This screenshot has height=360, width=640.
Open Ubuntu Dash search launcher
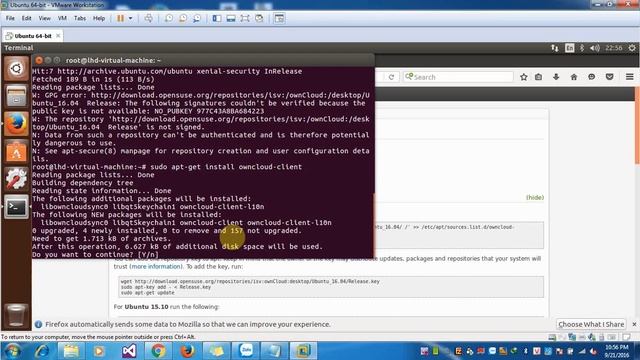(x=16, y=69)
